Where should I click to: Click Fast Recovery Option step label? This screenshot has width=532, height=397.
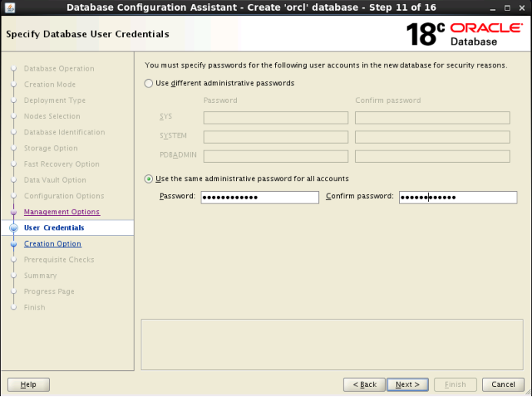tap(62, 164)
